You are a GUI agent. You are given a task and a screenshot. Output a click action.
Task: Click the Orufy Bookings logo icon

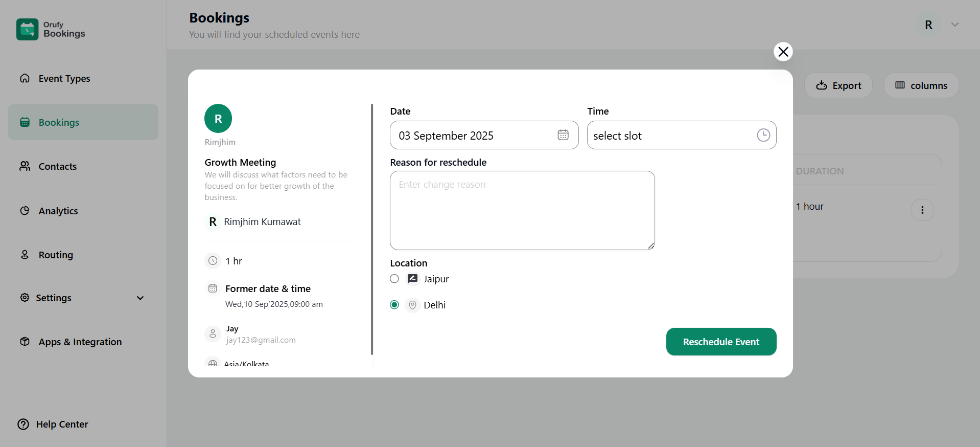27,29
